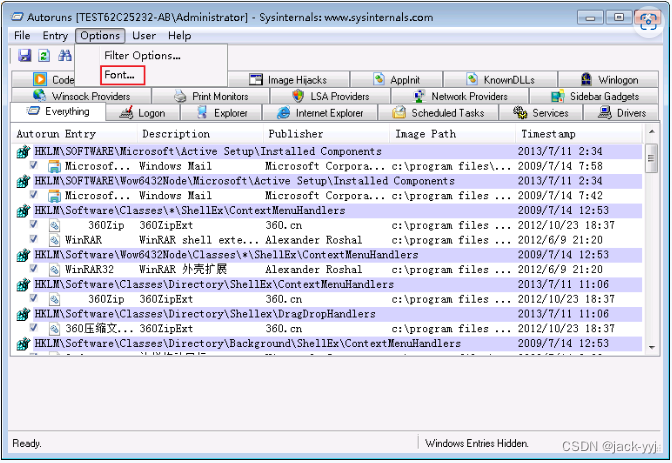Uncheck the WinRAR32 entry checkbox
The image size is (672, 463).
[x=34, y=268]
